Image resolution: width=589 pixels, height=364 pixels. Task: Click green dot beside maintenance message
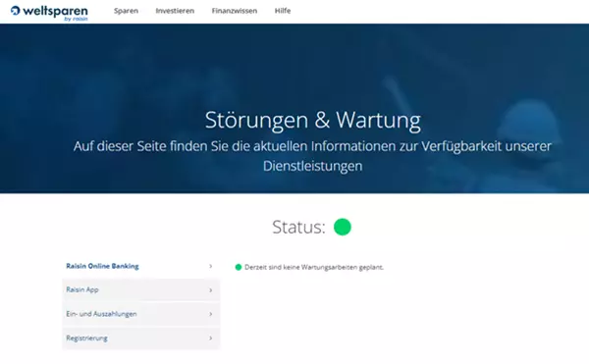pos(239,267)
